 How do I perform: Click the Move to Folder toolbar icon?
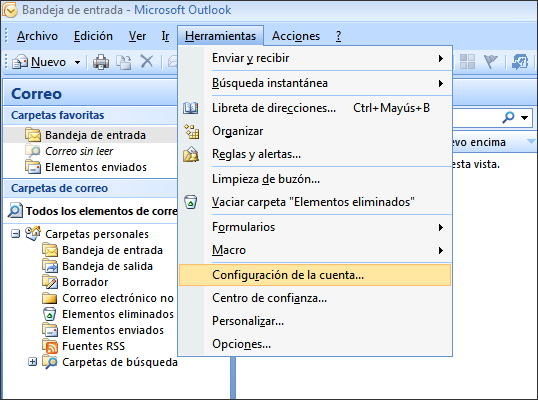click(x=124, y=62)
